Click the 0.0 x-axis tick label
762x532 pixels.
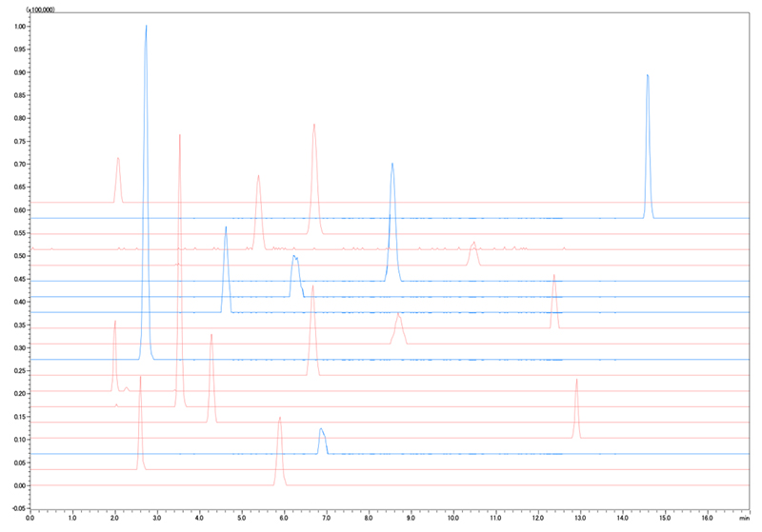click(x=30, y=520)
